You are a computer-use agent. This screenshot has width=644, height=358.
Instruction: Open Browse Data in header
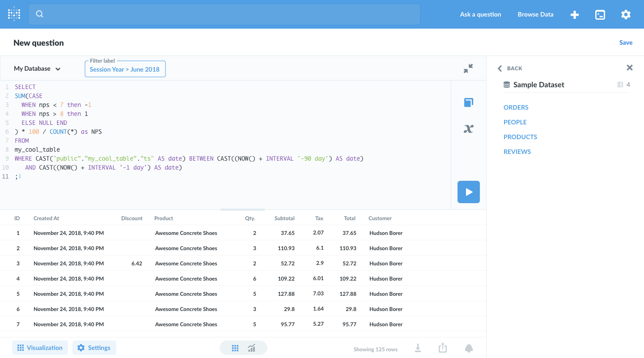click(535, 14)
